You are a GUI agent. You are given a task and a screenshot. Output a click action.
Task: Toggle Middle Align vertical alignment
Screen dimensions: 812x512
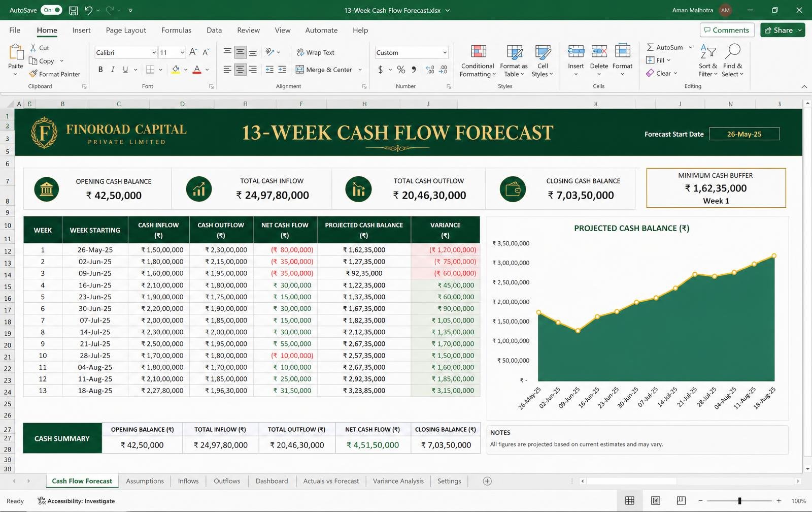pos(240,52)
